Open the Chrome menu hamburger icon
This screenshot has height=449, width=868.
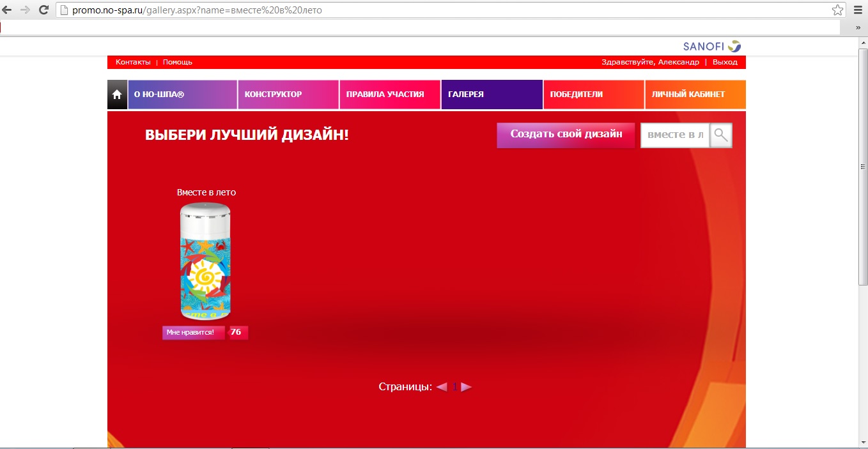click(x=858, y=10)
